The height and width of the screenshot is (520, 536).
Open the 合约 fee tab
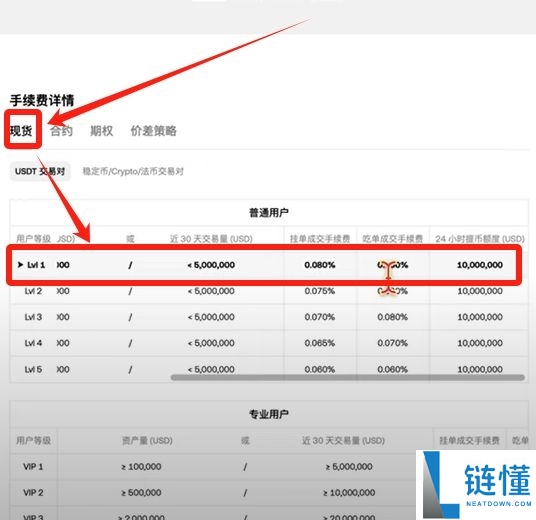coord(62,131)
